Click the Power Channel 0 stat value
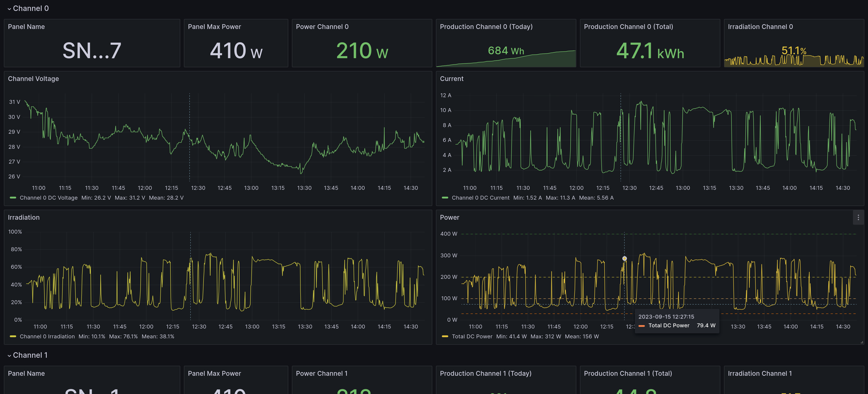Screen dimensions: 868x394 click(362, 51)
